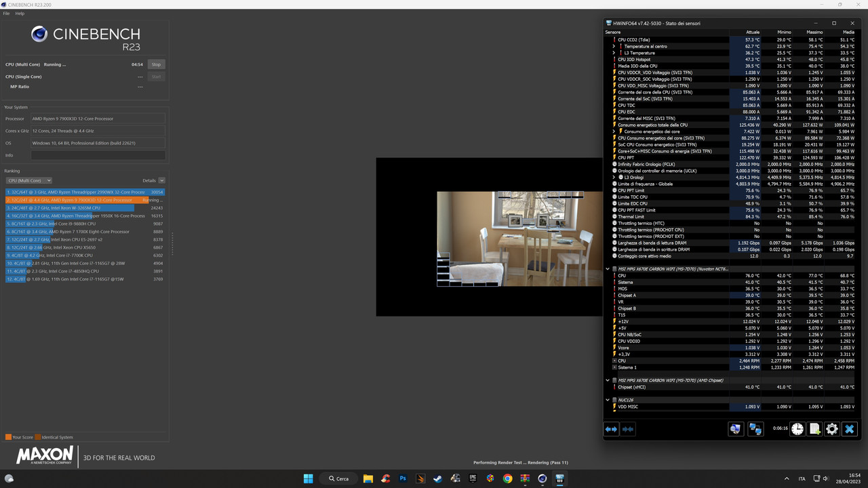
Task: Open HWiNFO network remote monitoring icon
Action: click(x=755, y=429)
